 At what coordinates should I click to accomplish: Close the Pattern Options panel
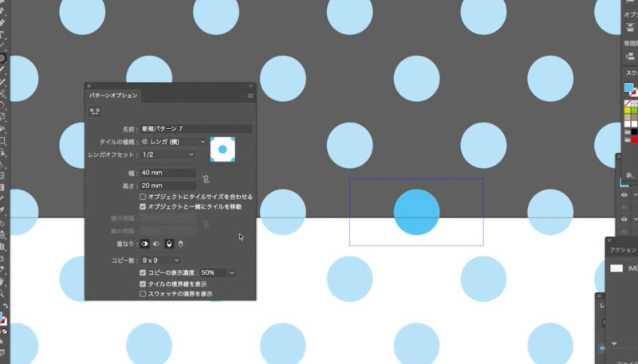pyautogui.click(x=89, y=85)
